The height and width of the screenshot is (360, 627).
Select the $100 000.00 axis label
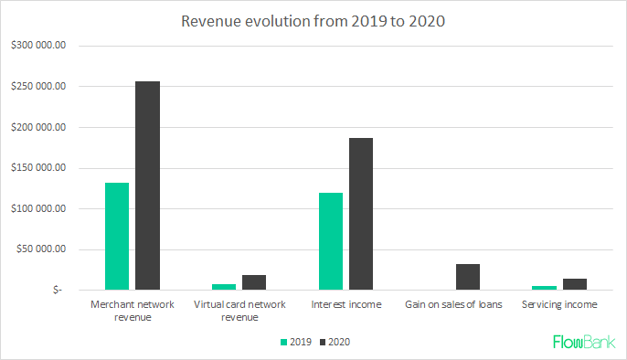click(x=38, y=208)
